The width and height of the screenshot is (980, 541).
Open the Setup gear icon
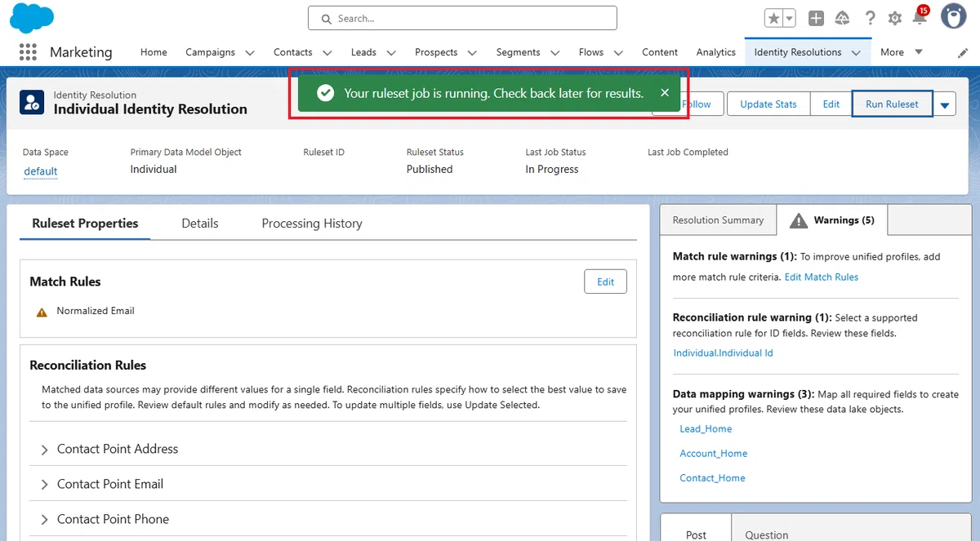tap(895, 18)
